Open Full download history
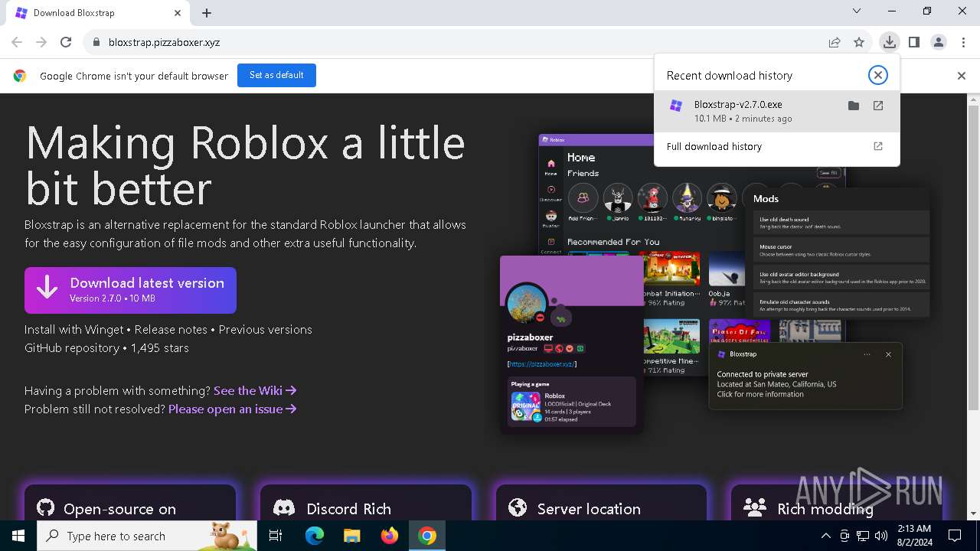The width and height of the screenshot is (980, 551). pos(776,146)
